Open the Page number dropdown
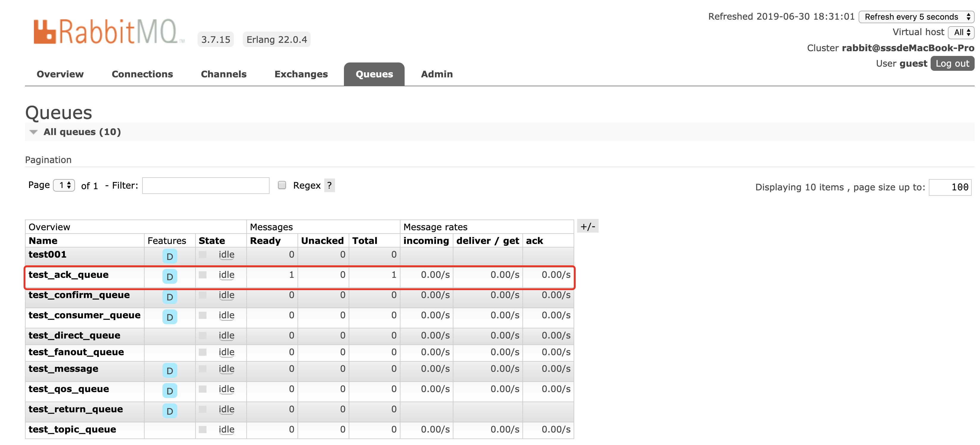The width and height of the screenshot is (980, 445). click(x=64, y=185)
